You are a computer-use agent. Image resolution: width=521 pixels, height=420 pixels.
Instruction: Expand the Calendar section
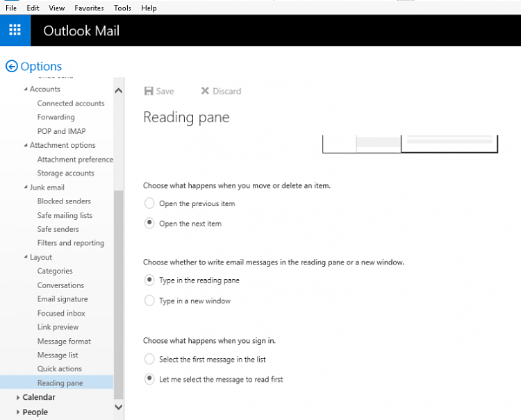(x=18, y=398)
